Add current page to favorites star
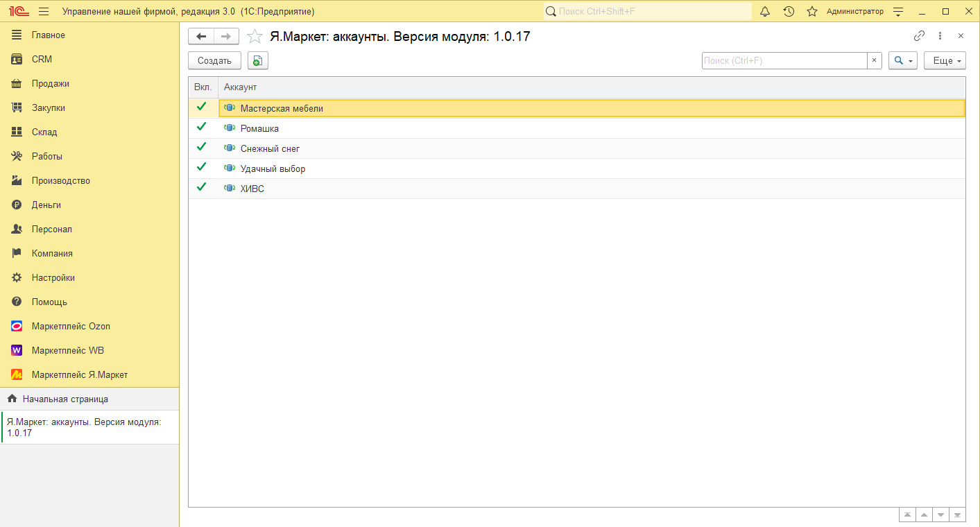 [255, 37]
